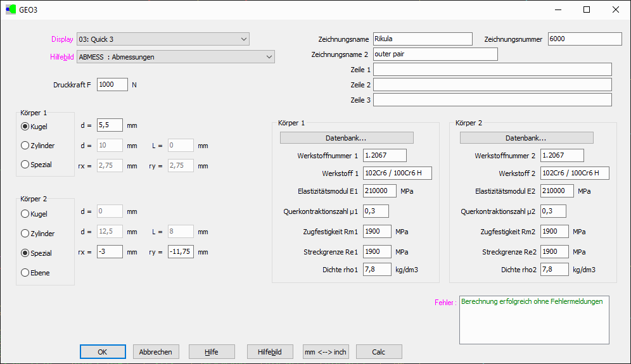Toggle units with mm <--> inch button
The height and width of the screenshot is (364, 631).
click(326, 352)
